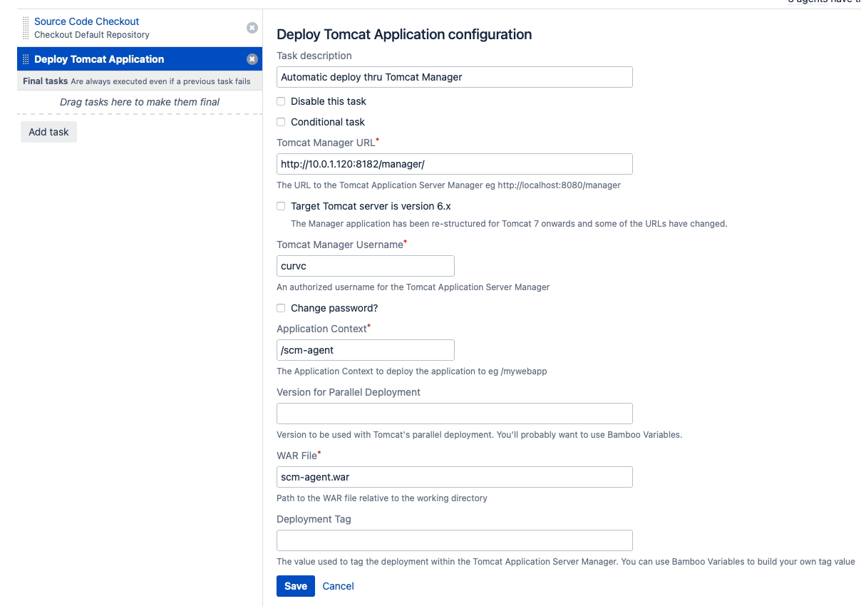The image size is (861, 616).
Task: Grab the Source Code Checkout drag handle
Action: (26, 28)
